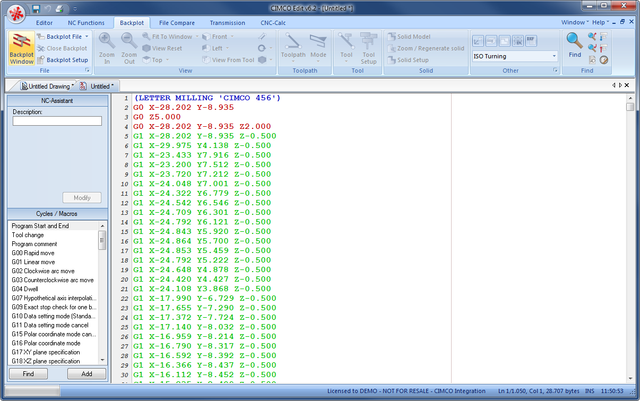Switch to the File Compare ribbon tab
640x401 pixels.
(x=177, y=23)
